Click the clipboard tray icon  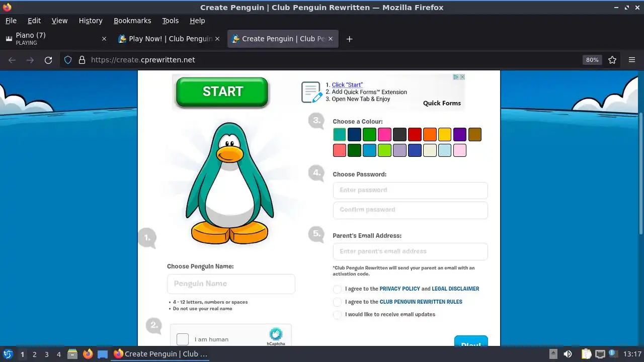[586, 354]
